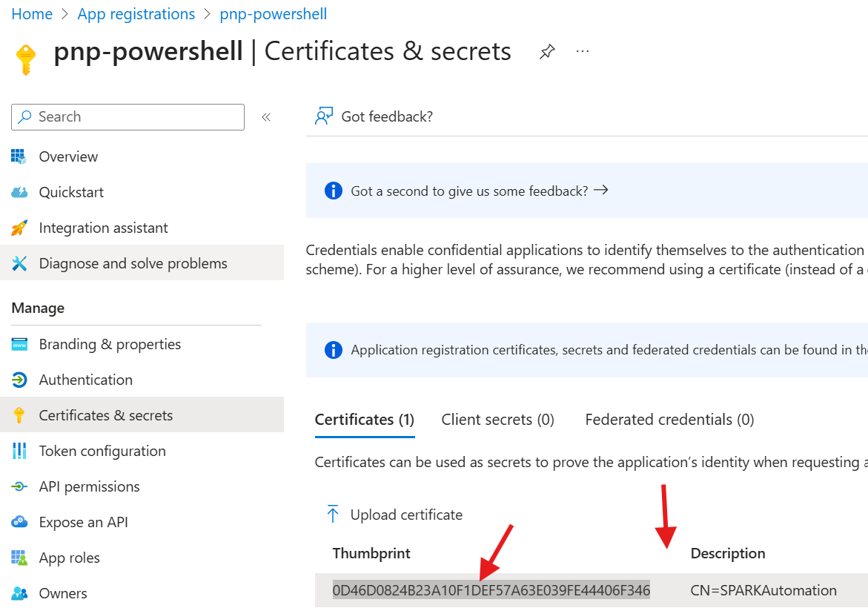The image size is (868, 608).
Task: Open App roles in Manage section
Action: click(69, 558)
